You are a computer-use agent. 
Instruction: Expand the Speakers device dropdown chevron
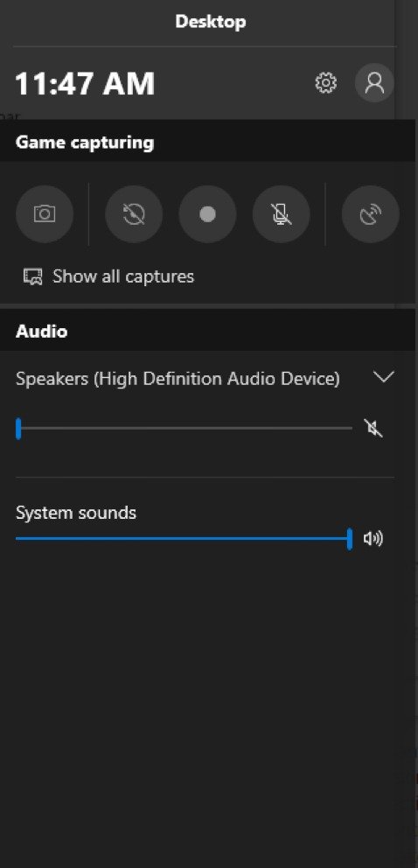coord(384,377)
